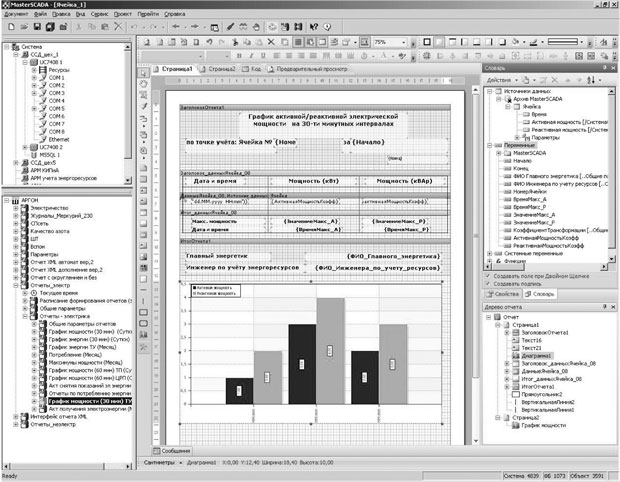This screenshot has width=620, height=482.
Task: Click sort icon in Словарь panel toolbar
Action: (x=591, y=80)
